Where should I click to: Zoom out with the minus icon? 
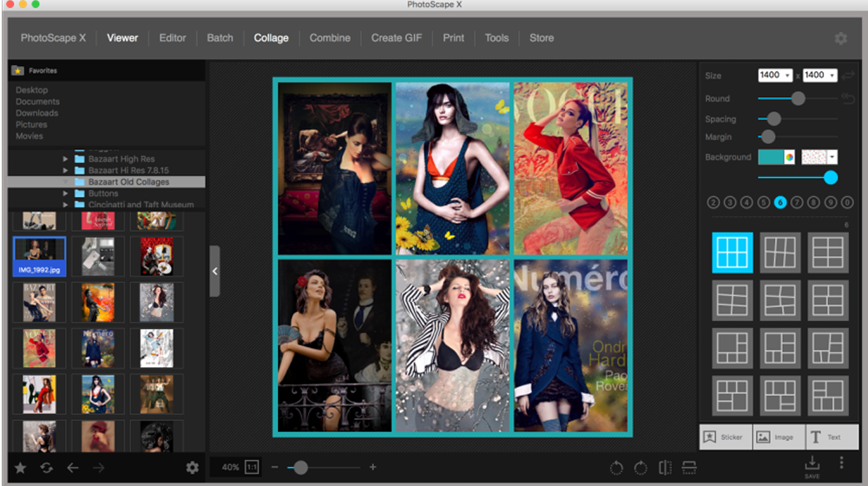[x=274, y=467]
